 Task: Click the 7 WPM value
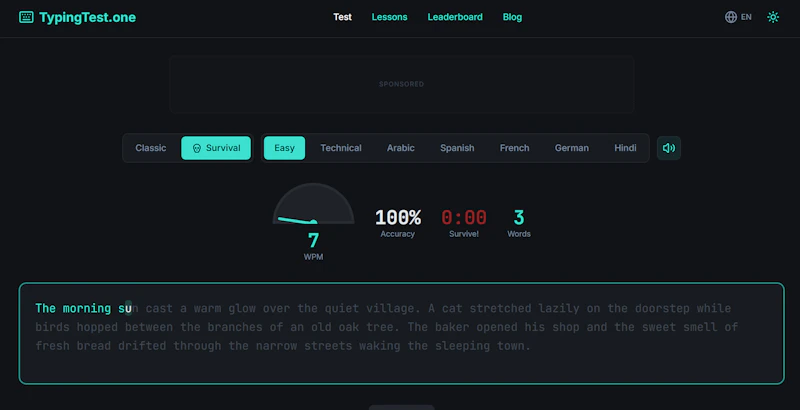point(313,240)
